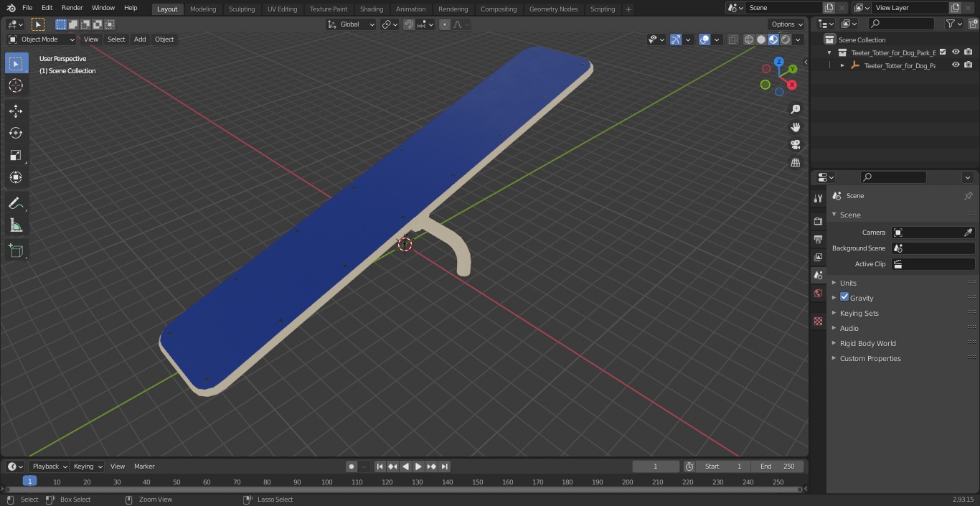Viewport: 980px width, 506px height.
Task: Open the Render properties tab
Action: tap(818, 221)
